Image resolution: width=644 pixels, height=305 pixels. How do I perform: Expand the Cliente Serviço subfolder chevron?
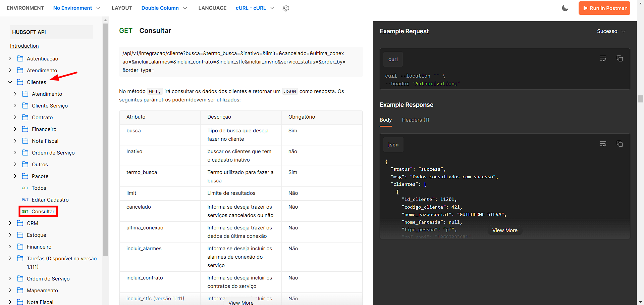click(x=15, y=105)
